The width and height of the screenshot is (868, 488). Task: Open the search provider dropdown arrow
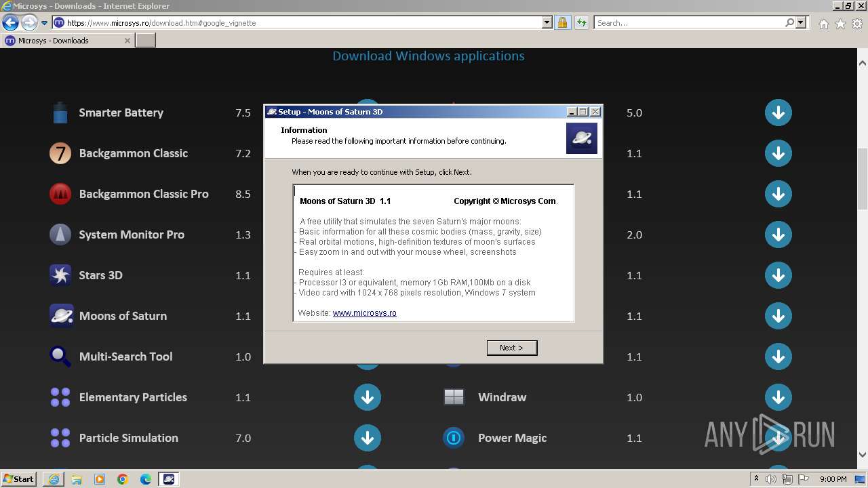801,22
